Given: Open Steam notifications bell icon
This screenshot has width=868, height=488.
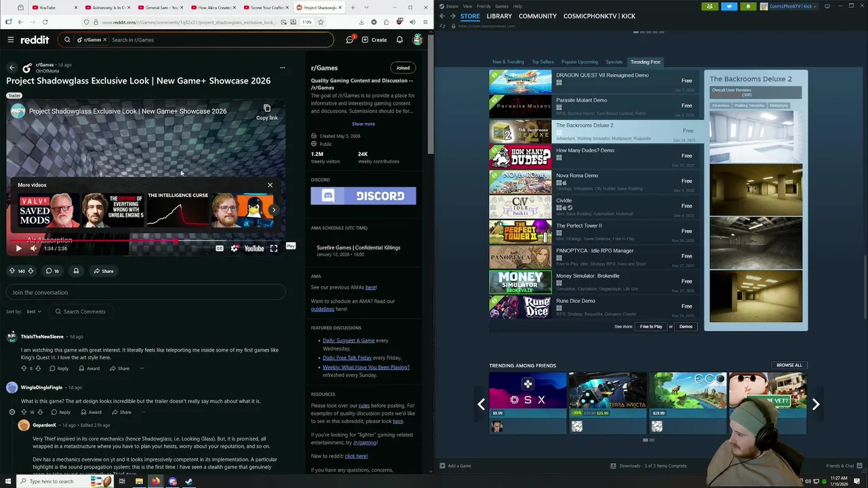Looking at the screenshot, I should pos(748,7).
